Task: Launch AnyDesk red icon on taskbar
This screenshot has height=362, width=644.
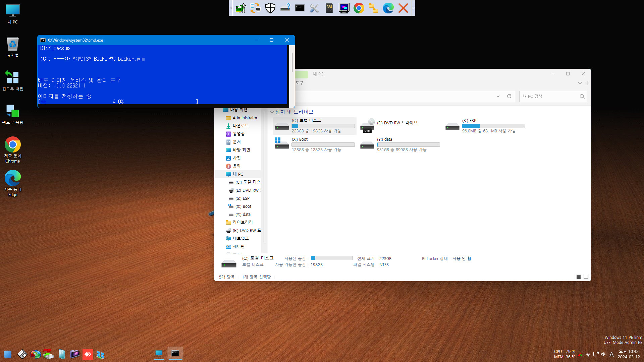Action: point(88,354)
